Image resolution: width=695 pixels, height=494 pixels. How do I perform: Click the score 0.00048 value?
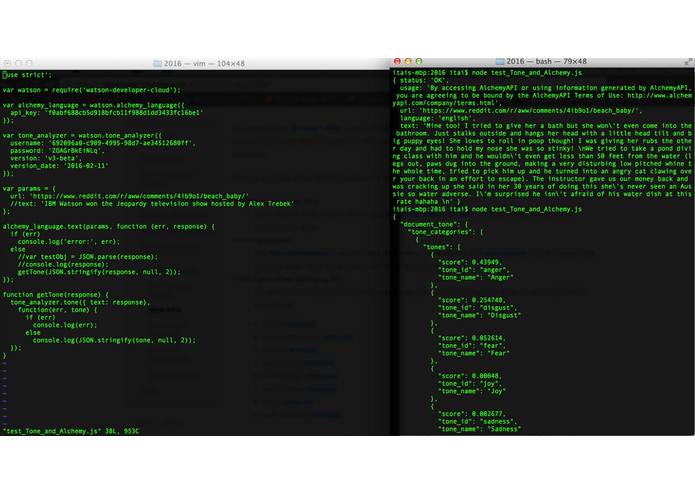point(485,376)
